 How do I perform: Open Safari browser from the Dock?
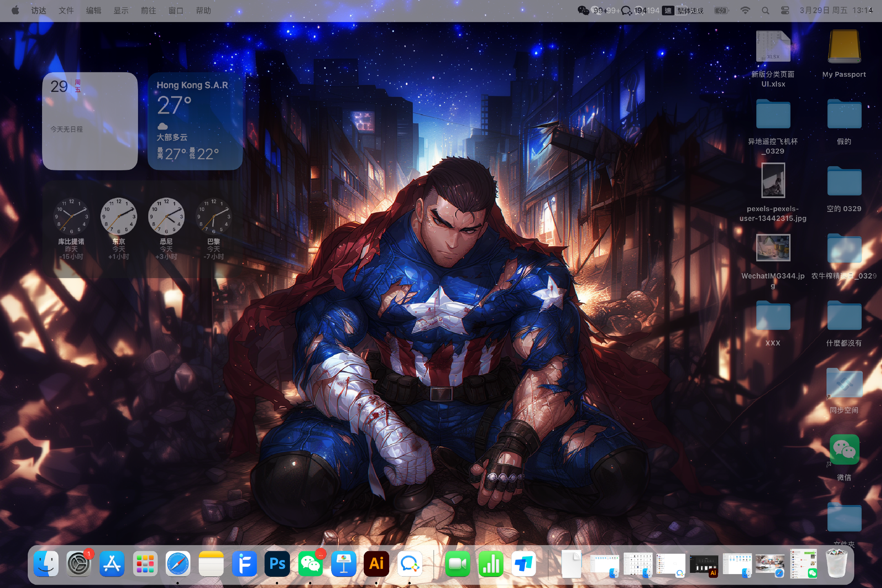pos(178,564)
